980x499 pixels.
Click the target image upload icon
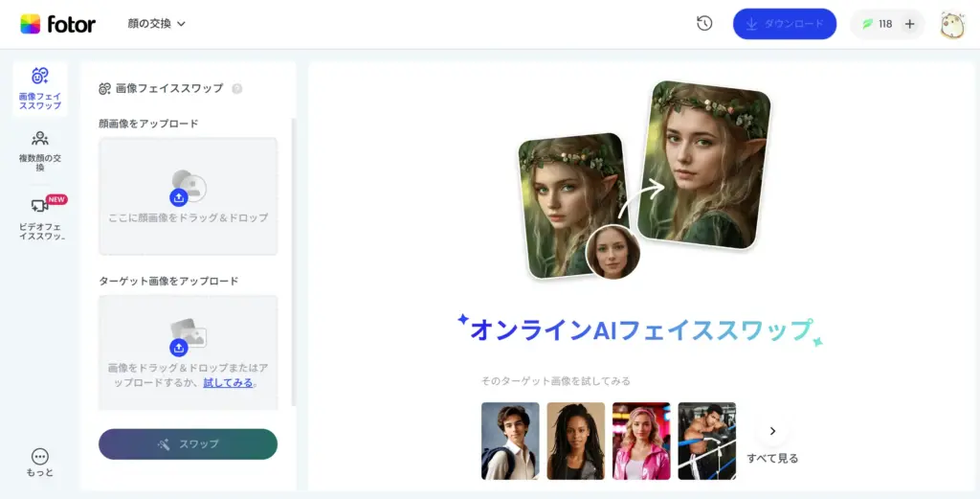(179, 348)
